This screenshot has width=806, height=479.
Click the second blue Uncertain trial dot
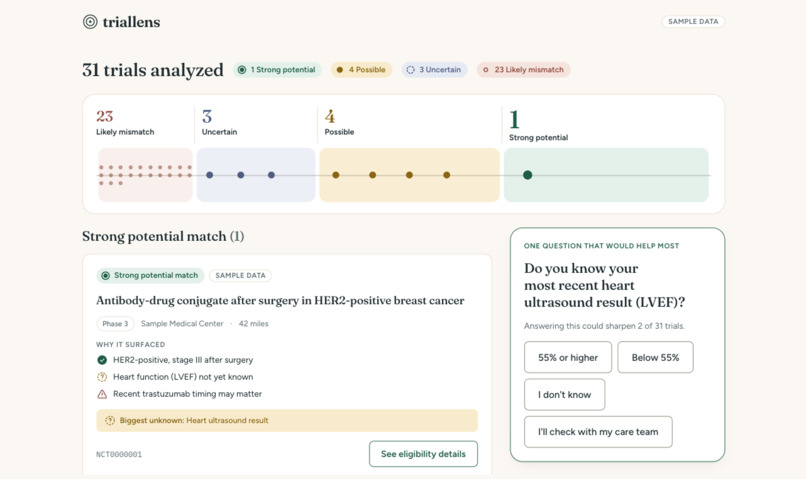241,175
